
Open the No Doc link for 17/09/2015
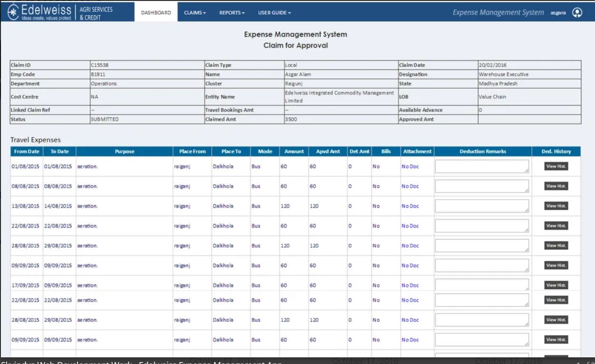pos(410,286)
